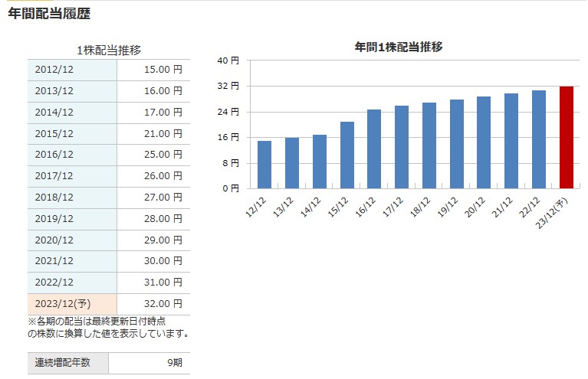Image resolution: width=588 pixels, height=379 pixels.
Task: Click the 8 円 y-axis label
Action: [230, 163]
